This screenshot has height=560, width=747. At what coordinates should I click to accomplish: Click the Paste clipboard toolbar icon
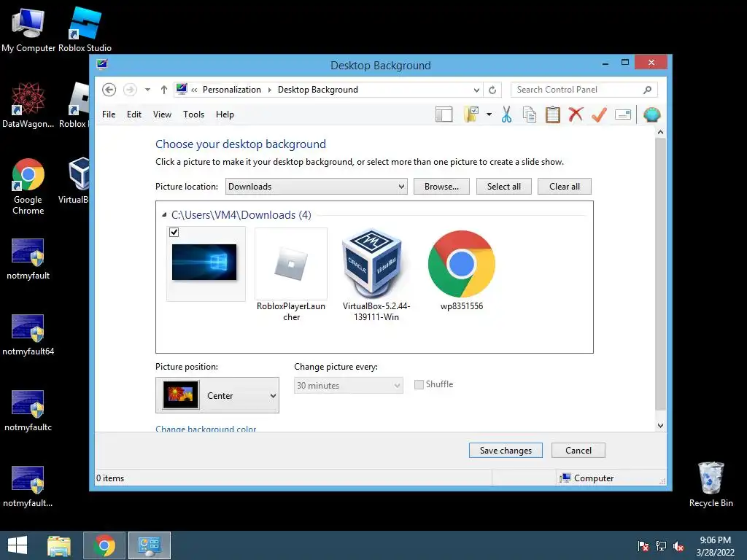click(x=553, y=114)
